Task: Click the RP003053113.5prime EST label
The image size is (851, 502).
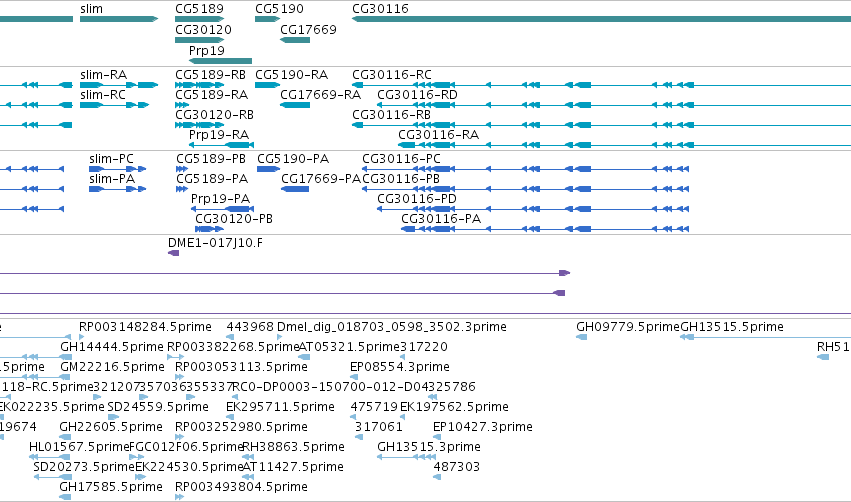Action: point(242,367)
